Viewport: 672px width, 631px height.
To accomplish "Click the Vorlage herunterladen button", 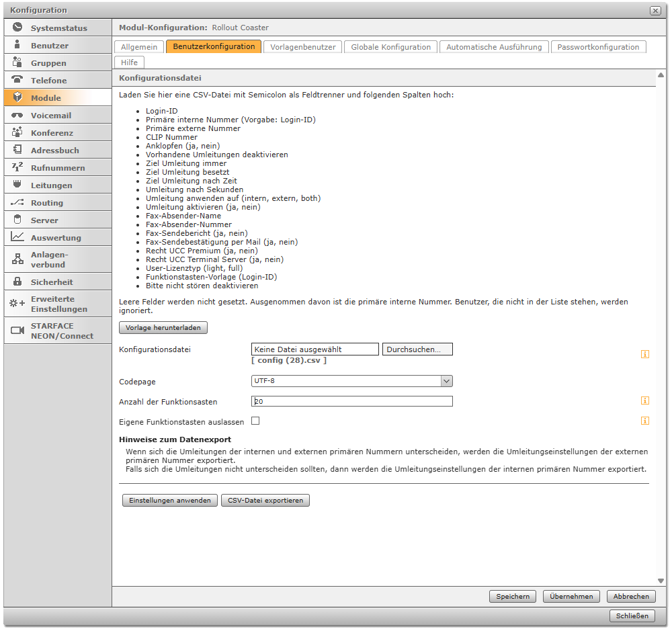I will click(x=163, y=328).
